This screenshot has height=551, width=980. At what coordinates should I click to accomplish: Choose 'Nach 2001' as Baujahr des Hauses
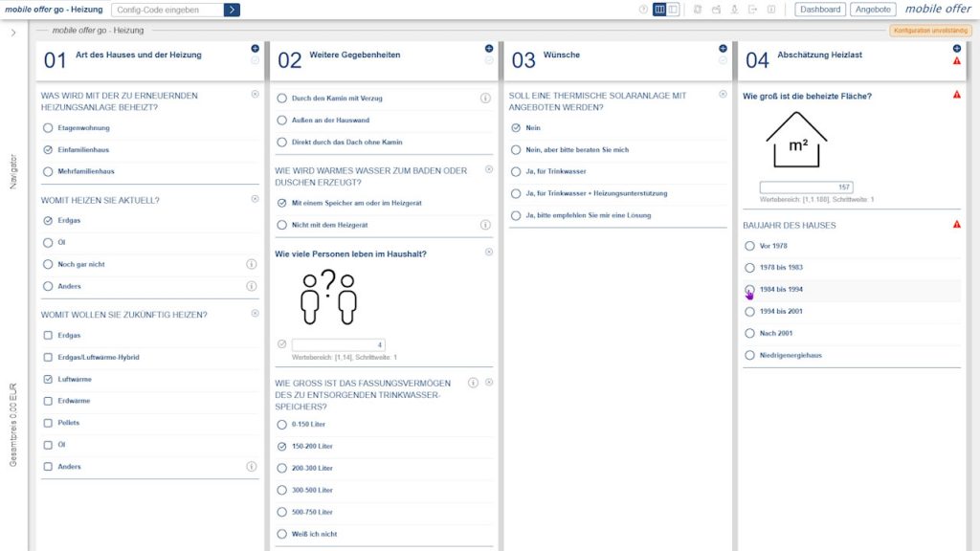749,331
